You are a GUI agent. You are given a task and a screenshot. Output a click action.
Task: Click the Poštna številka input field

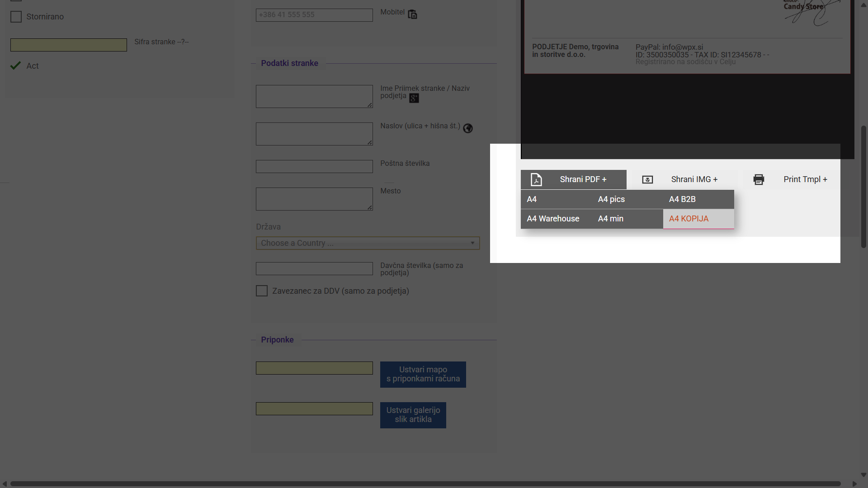[x=314, y=166]
